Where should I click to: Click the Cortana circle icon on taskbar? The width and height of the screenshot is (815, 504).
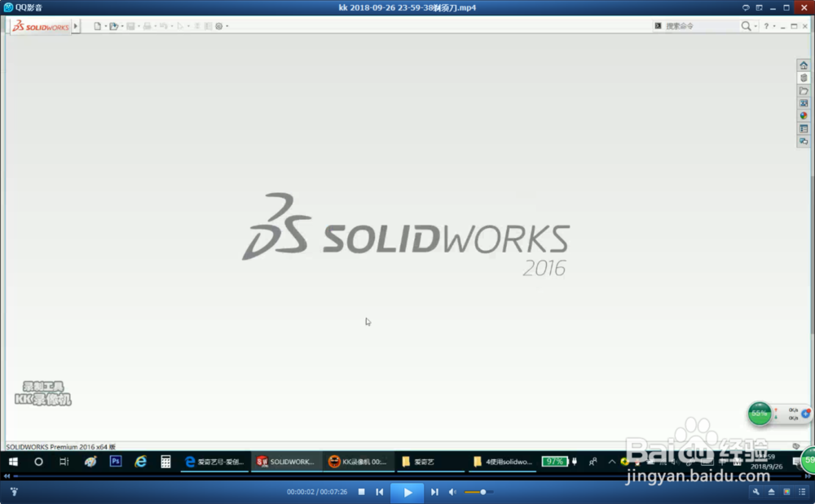[38, 462]
